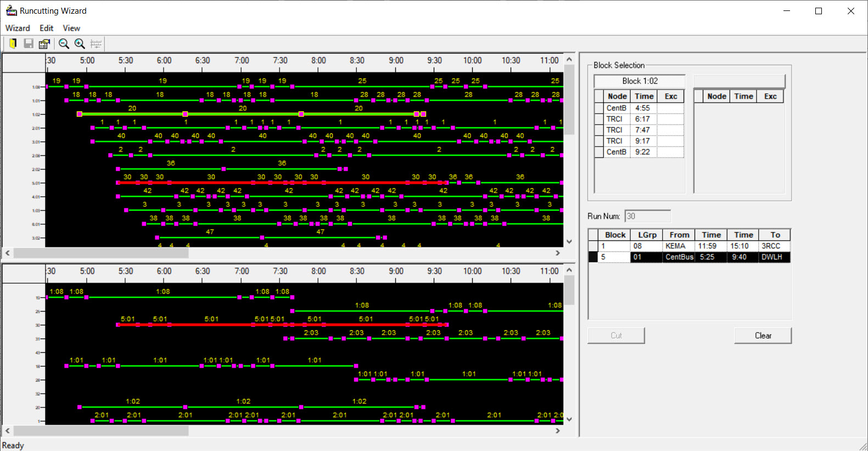Image resolution: width=868 pixels, height=451 pixels.
Task: Open the properties icon in the toolbar
Action: click(x=44, y=44)
